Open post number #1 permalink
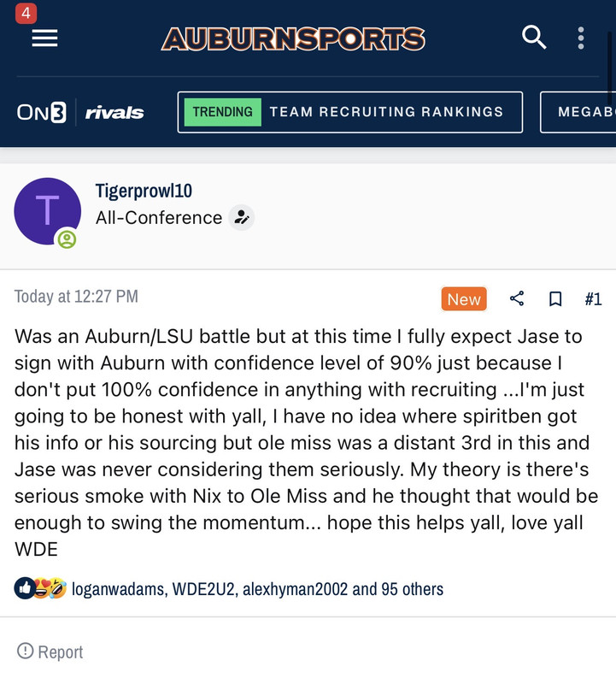The height and width of the screenshot is (684, 616). 593,298
